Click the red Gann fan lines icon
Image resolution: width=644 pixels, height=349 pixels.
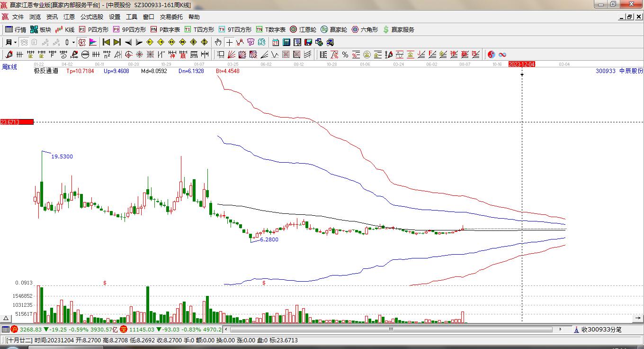[x=232, y=55]
